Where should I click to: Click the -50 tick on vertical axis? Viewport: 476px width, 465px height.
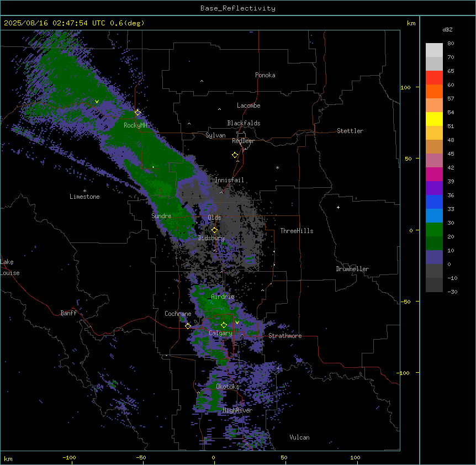click(x=405, y=302)
